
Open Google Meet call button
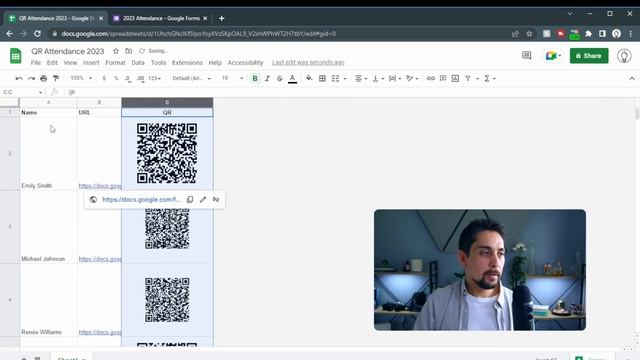click(552, 56)
